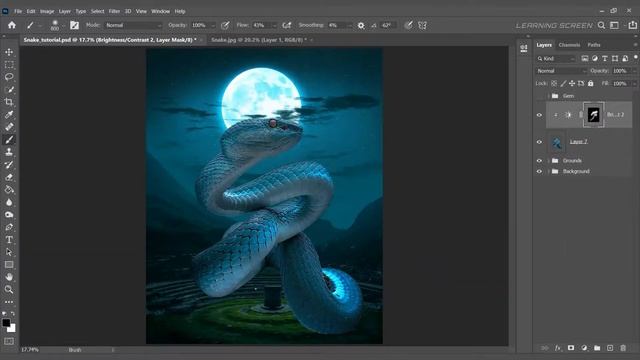Open the Flow value dropdown
Viewport: 640px width, 360px height.
274,25
